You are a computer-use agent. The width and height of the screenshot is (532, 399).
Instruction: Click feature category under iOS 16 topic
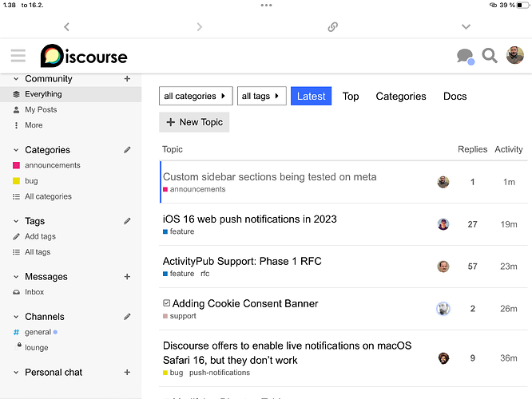(178, 231)
